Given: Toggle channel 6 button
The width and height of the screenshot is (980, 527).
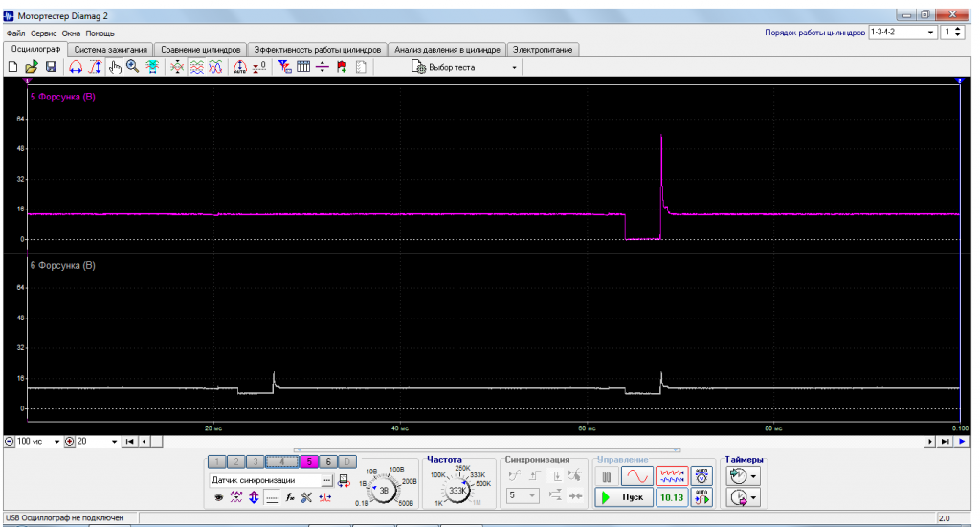Looking at the screenshot, I should 328,462.
